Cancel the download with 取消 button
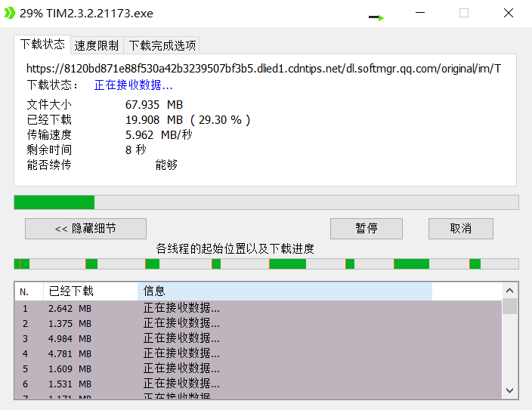The height and width of the screenshot is (410, 532). (x=461, y=229)
